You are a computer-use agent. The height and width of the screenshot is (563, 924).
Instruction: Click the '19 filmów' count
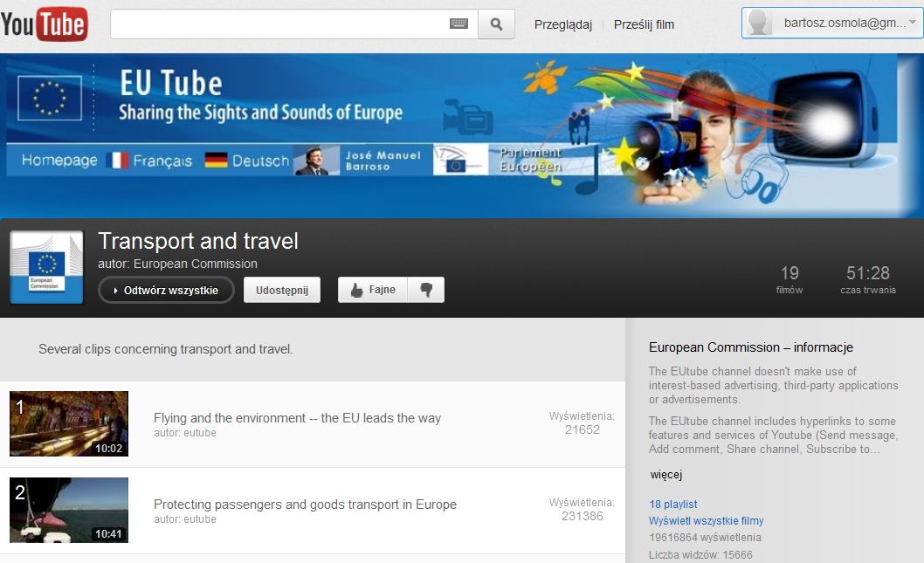click(x=790, y=279)
